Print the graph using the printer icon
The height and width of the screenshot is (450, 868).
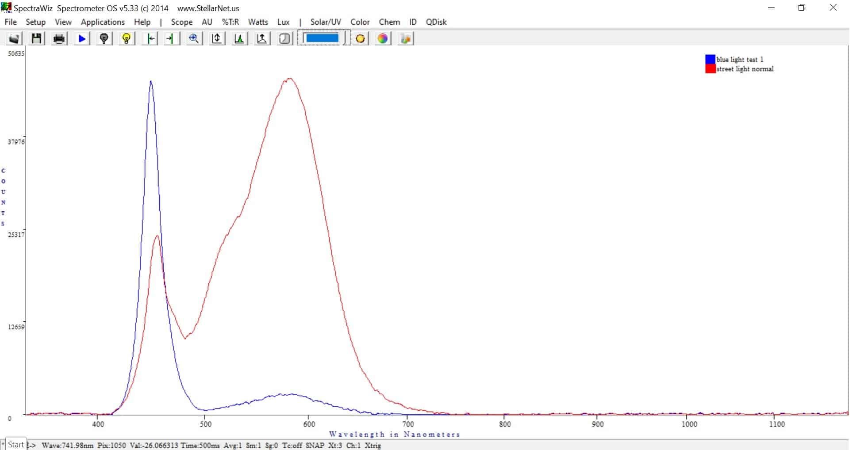click(x=59, y=38)
